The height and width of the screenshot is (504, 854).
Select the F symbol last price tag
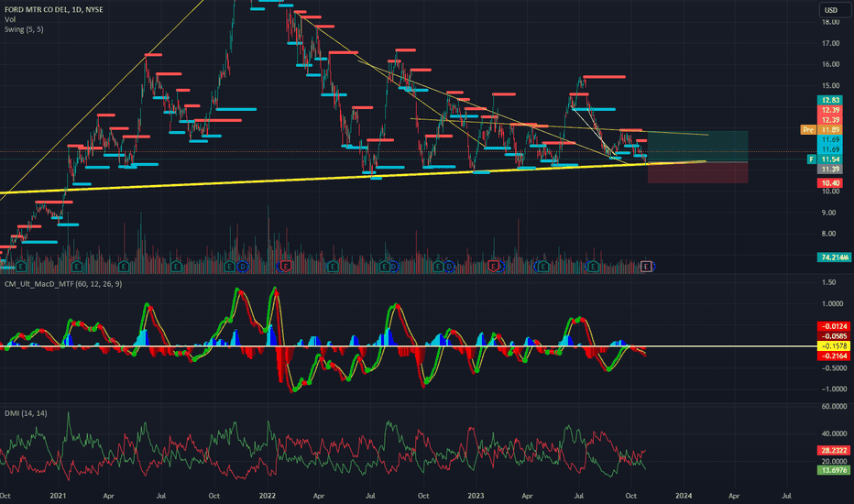click(825, 159)
